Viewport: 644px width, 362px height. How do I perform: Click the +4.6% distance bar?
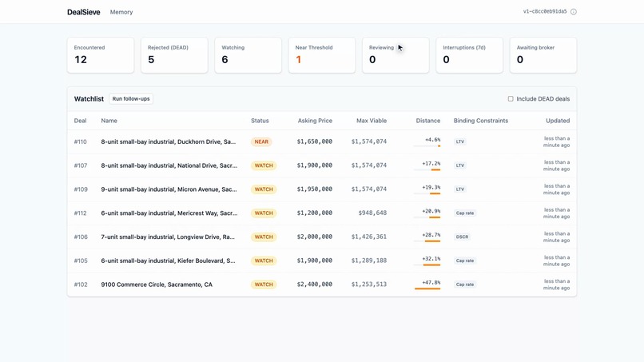427,146
